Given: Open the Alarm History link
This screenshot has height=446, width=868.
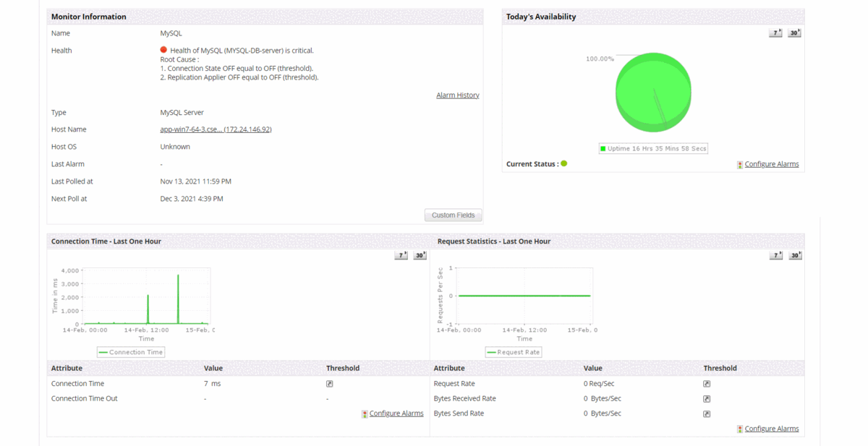Looking at the screenshot, I should pyautogui.click(x=458, y=95).
